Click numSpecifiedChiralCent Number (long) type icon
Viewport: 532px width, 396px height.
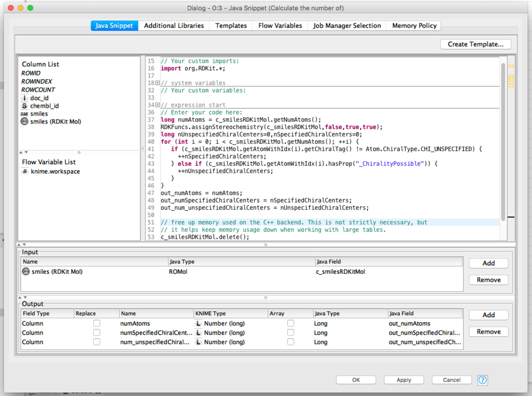(198, 333)
